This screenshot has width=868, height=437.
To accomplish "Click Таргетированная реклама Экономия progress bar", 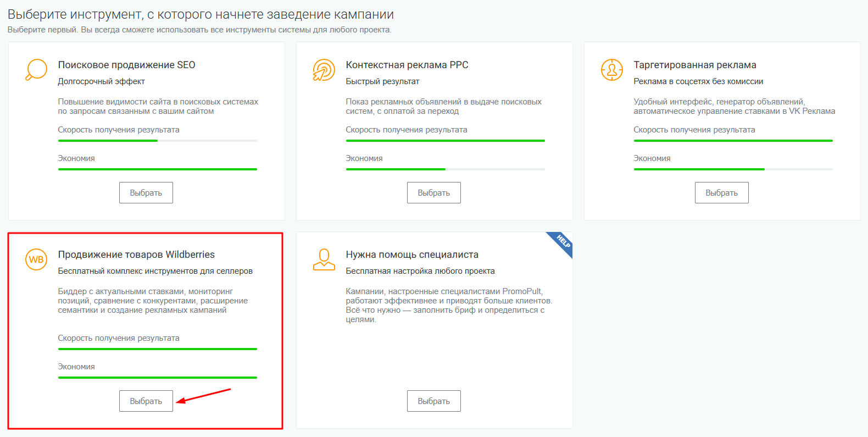I will click(x=733, y=169).
